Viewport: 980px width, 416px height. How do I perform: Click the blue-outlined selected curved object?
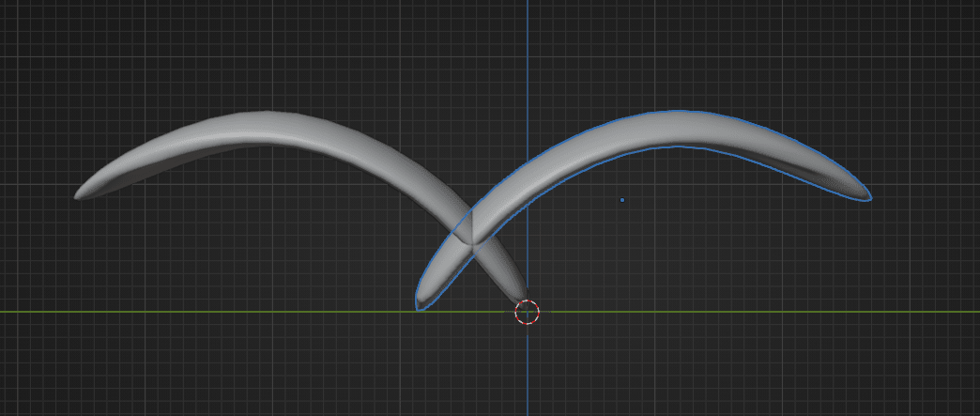point(676,130)
